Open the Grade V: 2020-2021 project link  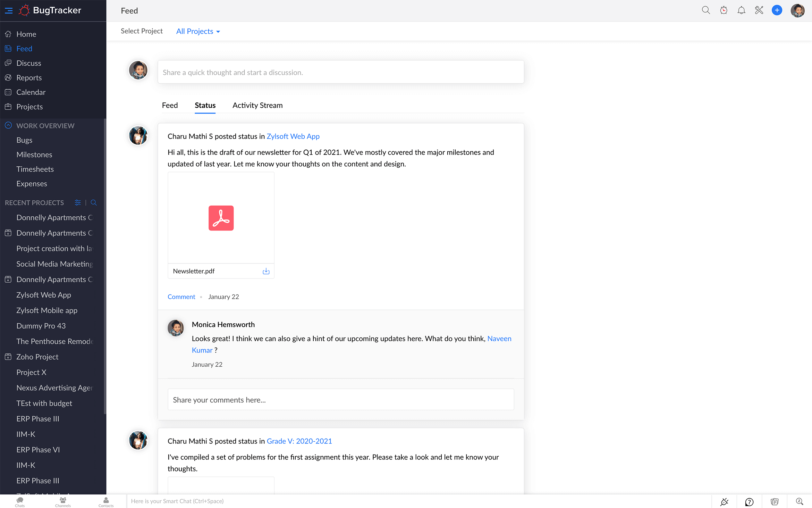click(x=299, y=441)
